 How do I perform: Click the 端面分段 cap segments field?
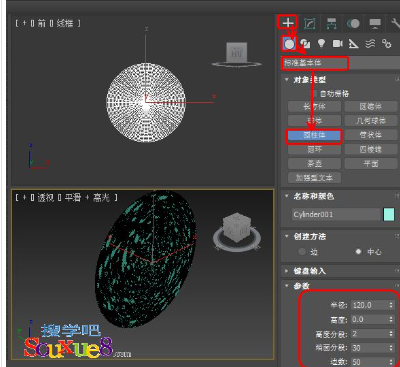click(369, 348)
